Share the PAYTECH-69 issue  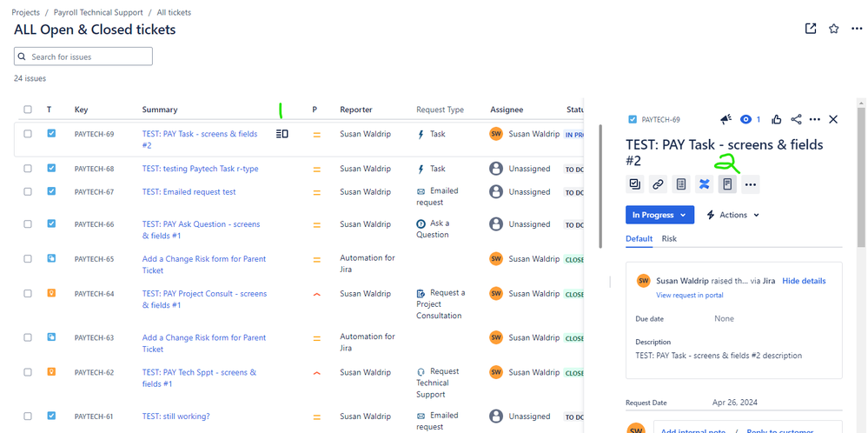click(x=796, y=119)
